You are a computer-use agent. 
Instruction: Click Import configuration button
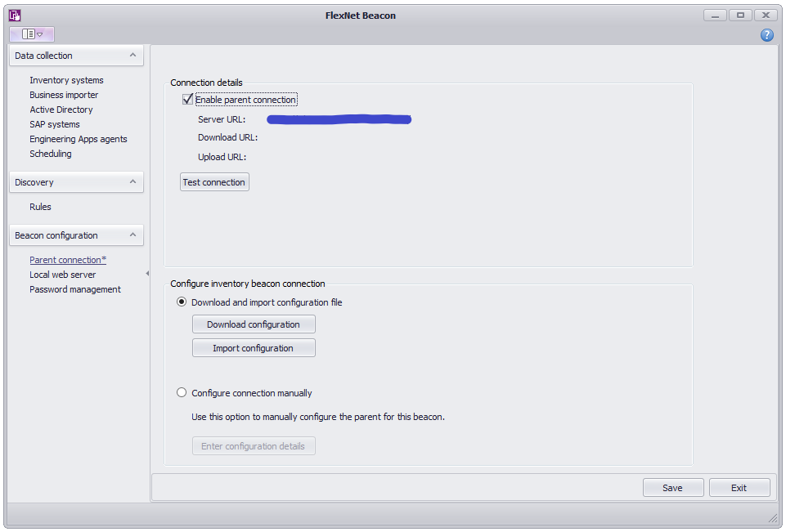[x=254, y=348]
